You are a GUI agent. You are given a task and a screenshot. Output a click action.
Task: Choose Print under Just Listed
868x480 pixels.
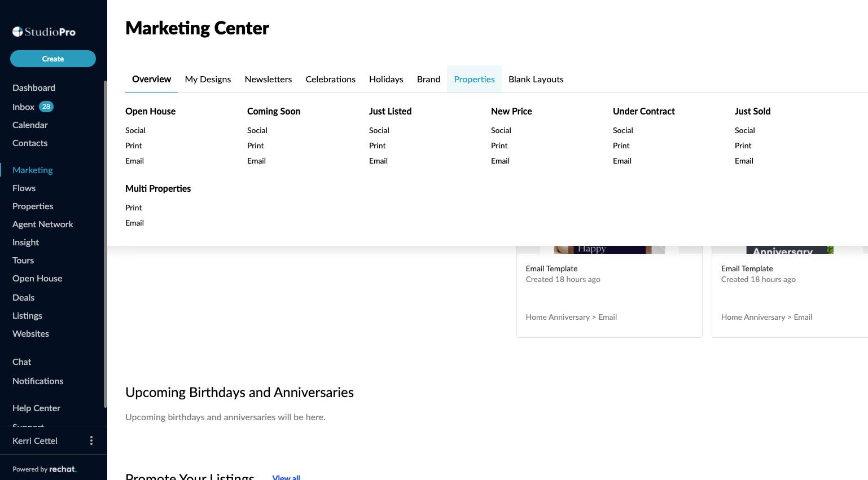(378, 146)
